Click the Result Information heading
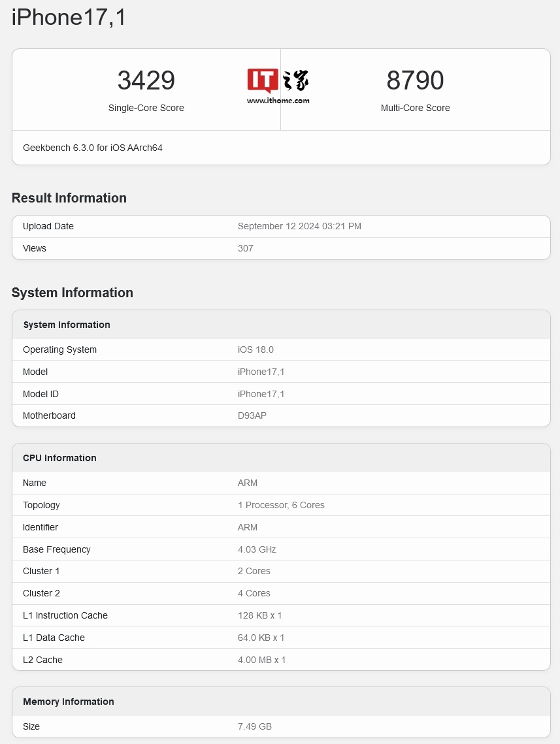The width and height of the screenshot is (560, 744). 69,198
